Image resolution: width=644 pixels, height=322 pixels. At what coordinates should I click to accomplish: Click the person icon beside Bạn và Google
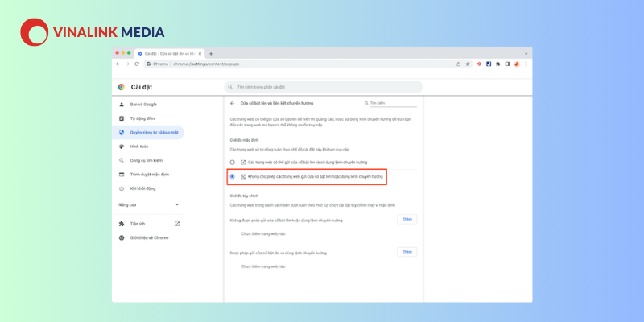point(122,105)
